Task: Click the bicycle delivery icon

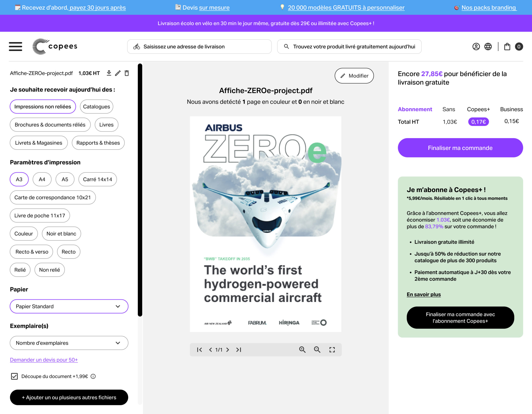Action: point(136,47)
